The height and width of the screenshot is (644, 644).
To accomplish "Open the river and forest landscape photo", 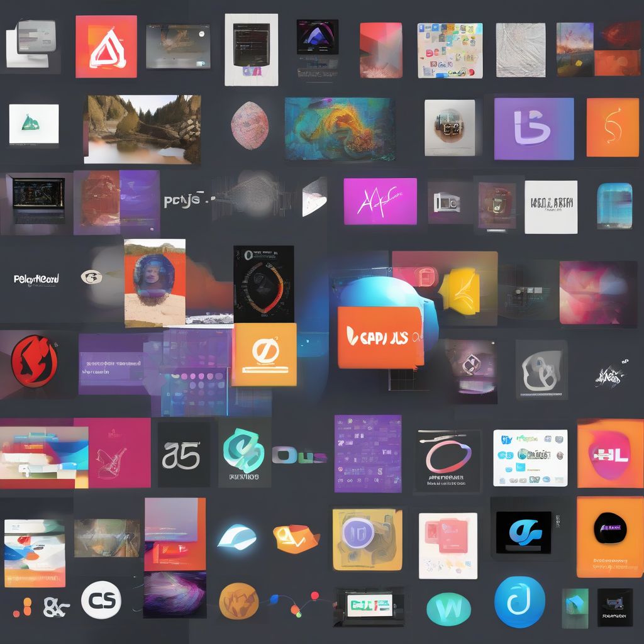I will coord(143,130).
